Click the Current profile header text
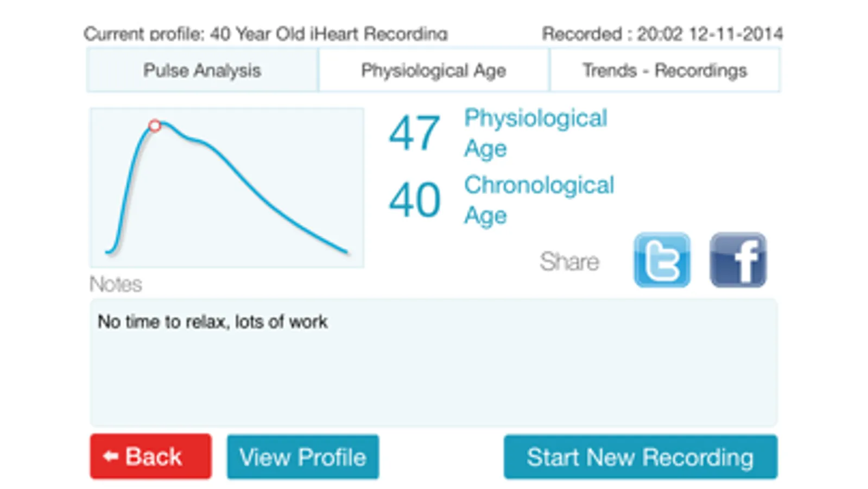Image resolution: width=868 pixels, height=489 pixels. pos(265,34)
